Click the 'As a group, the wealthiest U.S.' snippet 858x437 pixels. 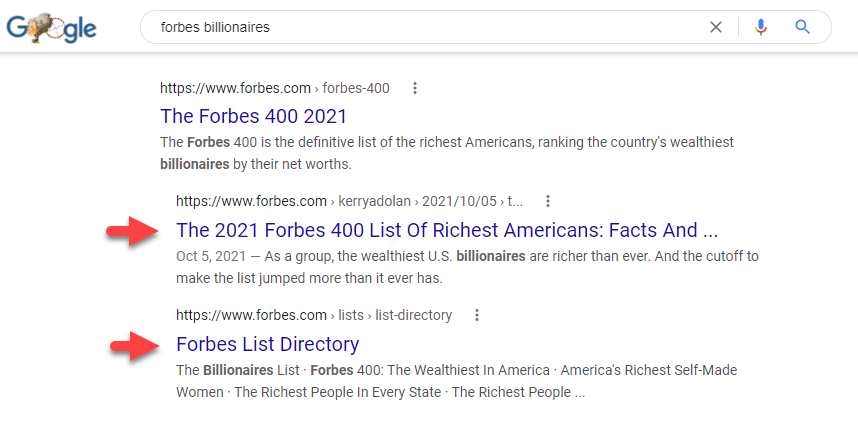click(340, 256)
